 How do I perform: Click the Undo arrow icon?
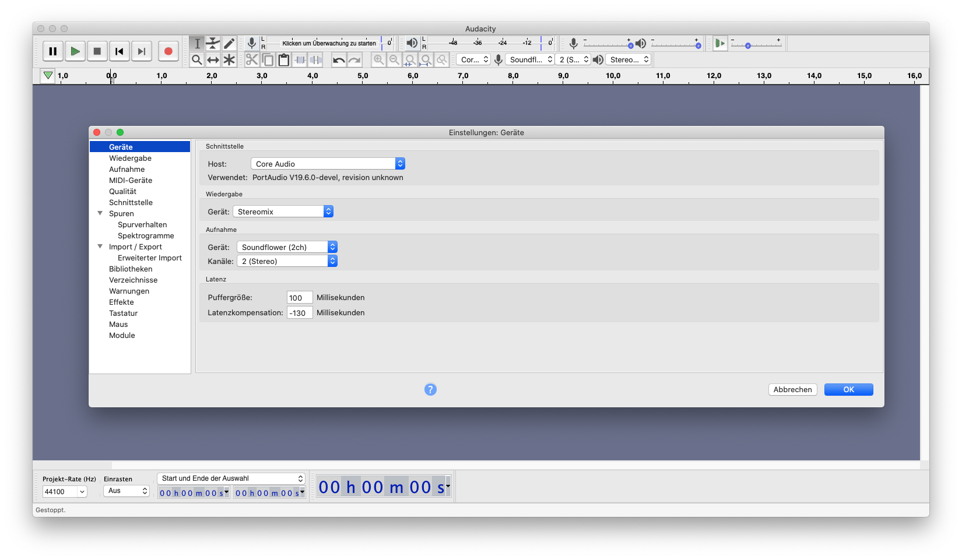[339, 59]
